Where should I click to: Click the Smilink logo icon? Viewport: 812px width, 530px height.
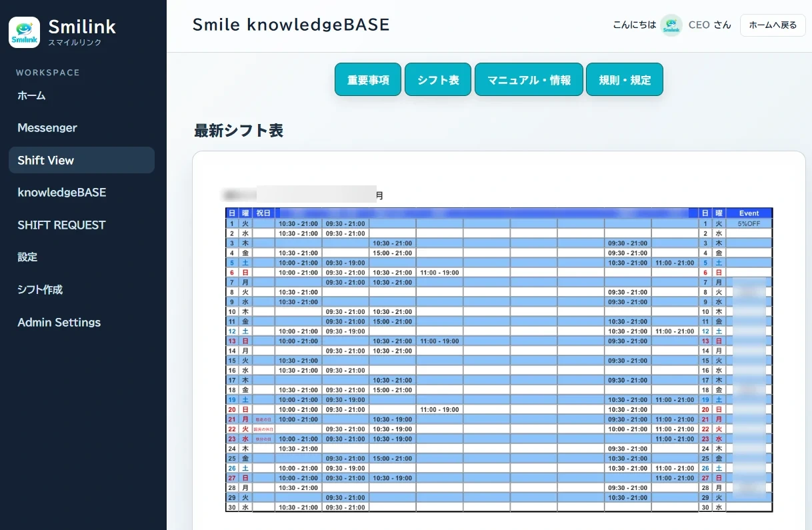(24, 32)
